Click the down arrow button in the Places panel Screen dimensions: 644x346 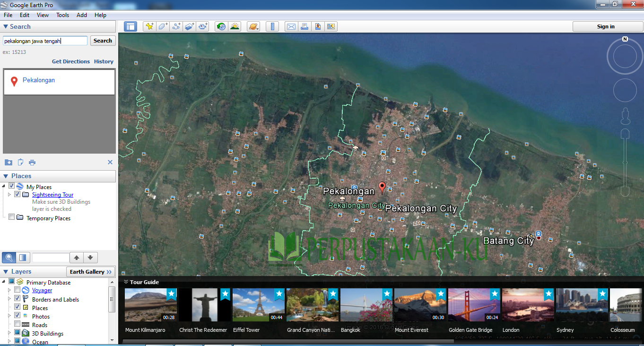tap(90, 258)
